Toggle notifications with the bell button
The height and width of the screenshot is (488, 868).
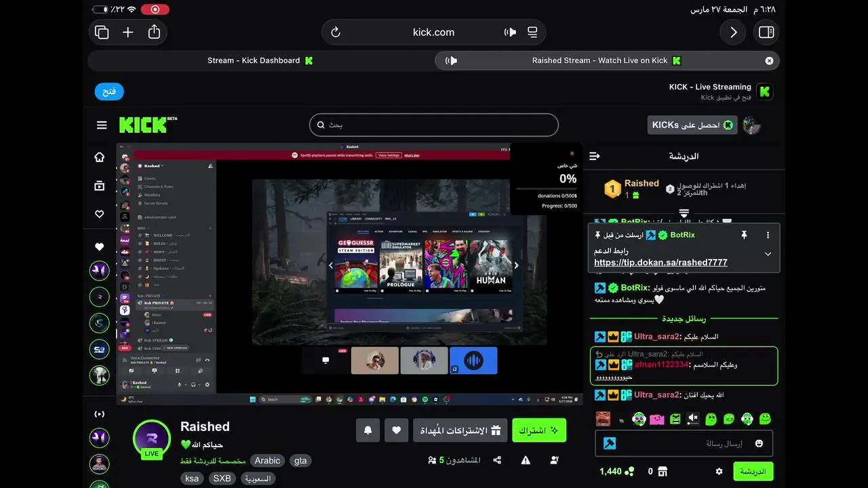(x=368, y=430)
